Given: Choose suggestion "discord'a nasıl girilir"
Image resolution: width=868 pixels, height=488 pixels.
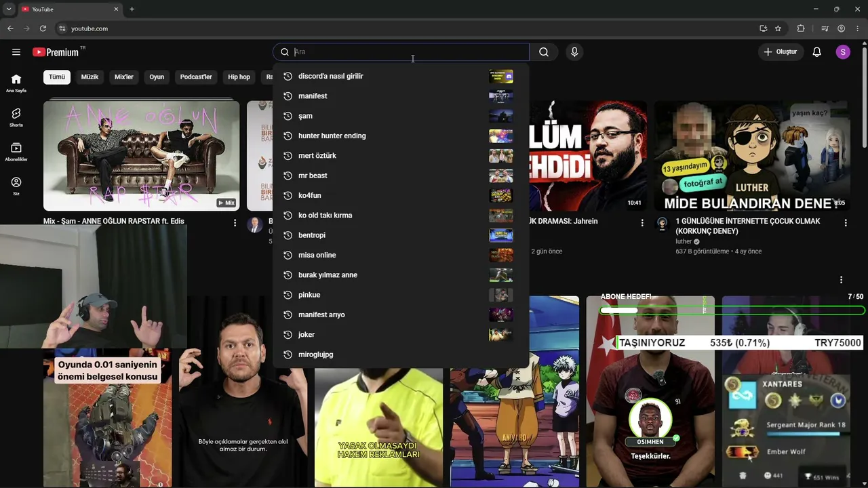Looking at the screenshot, I should coord(401,77).
